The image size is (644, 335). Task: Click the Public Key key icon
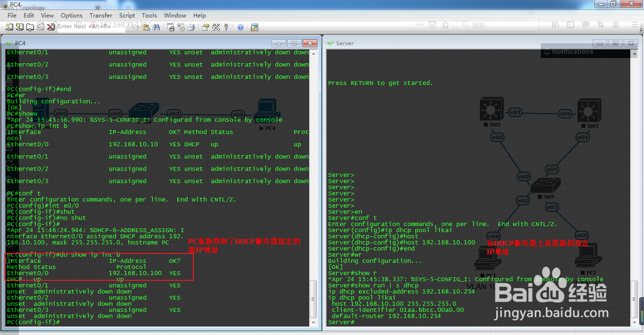click(x=226, y=27)
